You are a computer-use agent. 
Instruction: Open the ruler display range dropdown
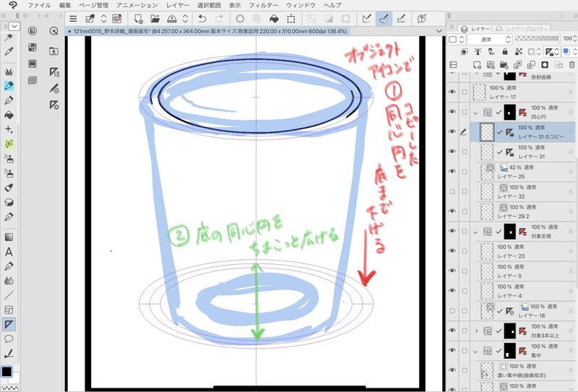[x=551, y=51]
